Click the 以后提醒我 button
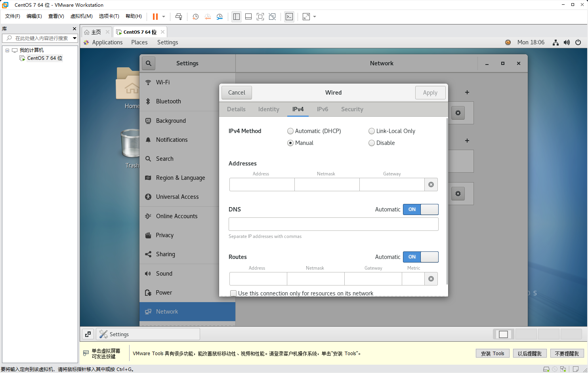 [x=530, y=354]
